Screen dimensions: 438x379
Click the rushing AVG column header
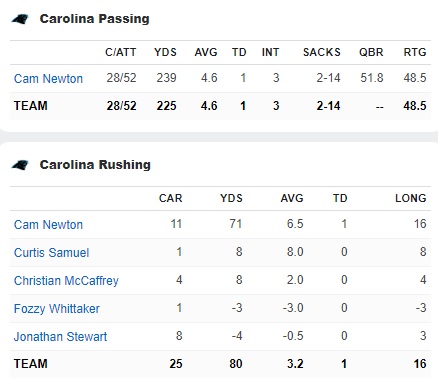(292, 198)
